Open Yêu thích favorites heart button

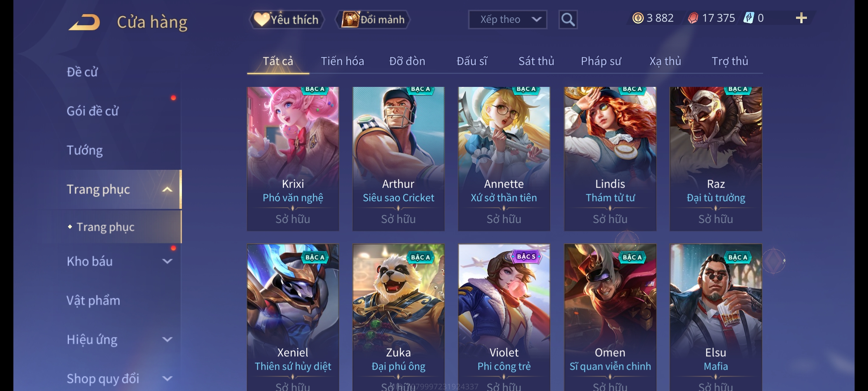pyautogui.click(x=286, y=20)
